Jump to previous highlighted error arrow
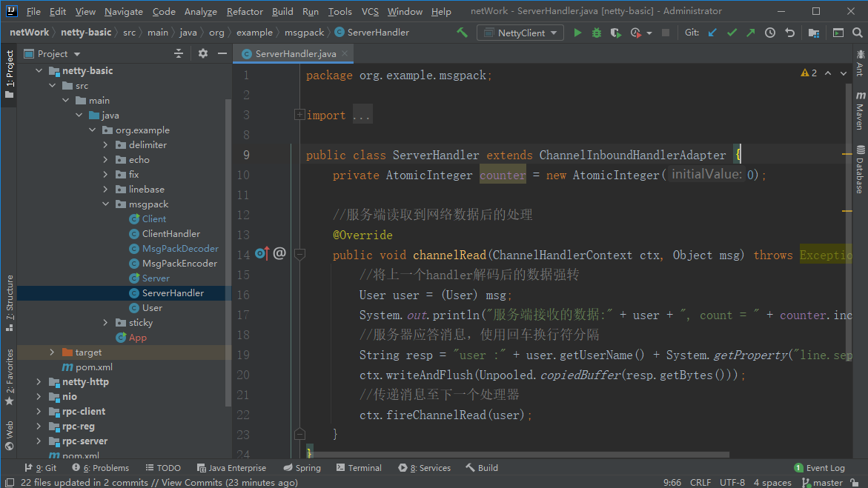 (827, 73)
